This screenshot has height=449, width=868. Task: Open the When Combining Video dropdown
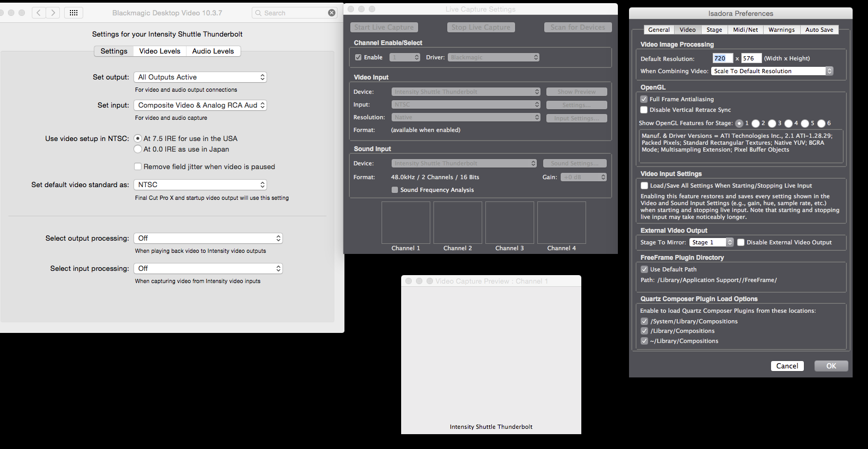point(773,71)
